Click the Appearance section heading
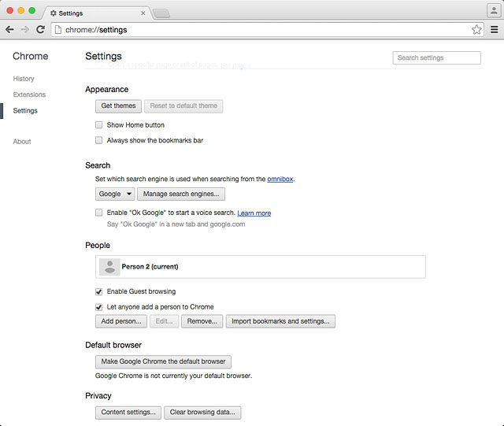 (x=107, y=90)
